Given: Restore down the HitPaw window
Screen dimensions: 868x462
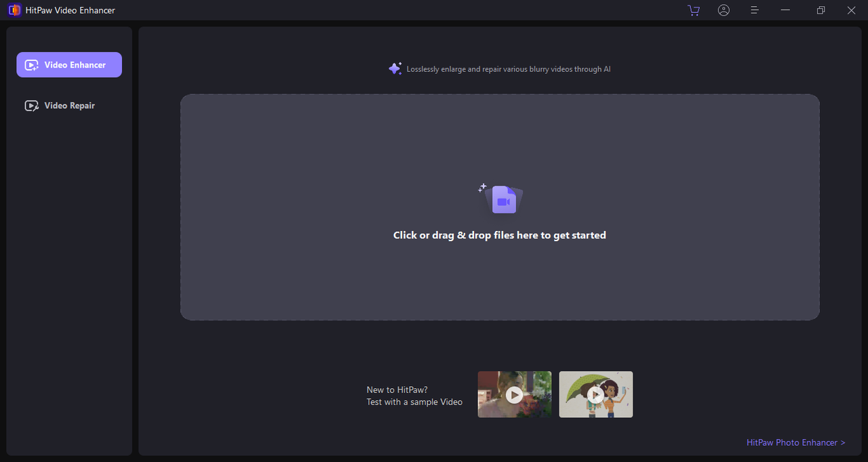Looking at the screenshot, I should coord(821,10).
